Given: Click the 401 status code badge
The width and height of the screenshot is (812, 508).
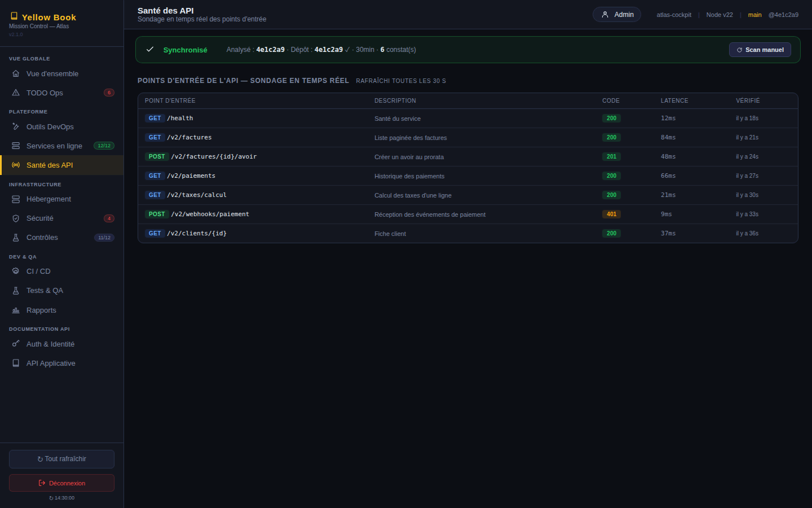Looking at the screenshot, I should (611, 214).
